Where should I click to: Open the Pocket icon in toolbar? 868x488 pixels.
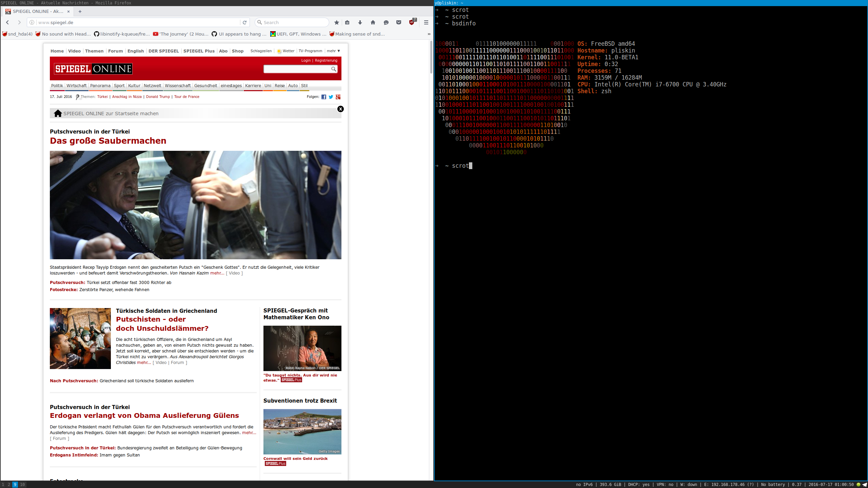[x=399, y=22]
